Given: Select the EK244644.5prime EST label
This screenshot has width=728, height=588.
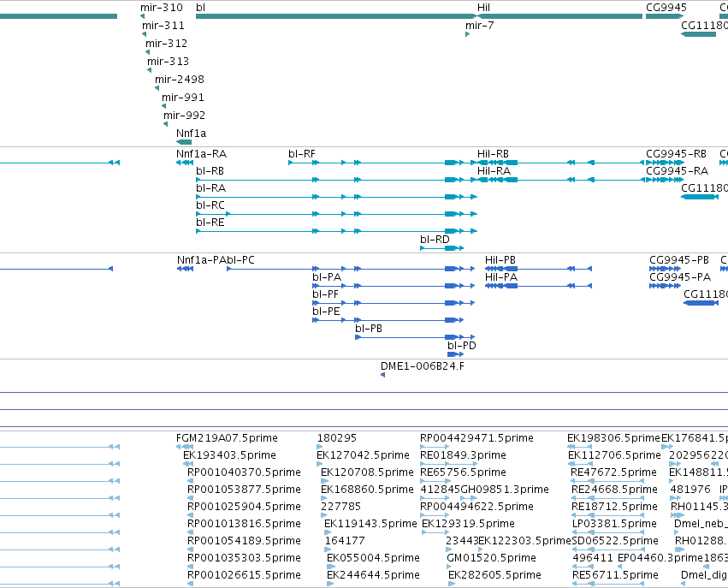Looking at the screenshot, I should 373,575.
